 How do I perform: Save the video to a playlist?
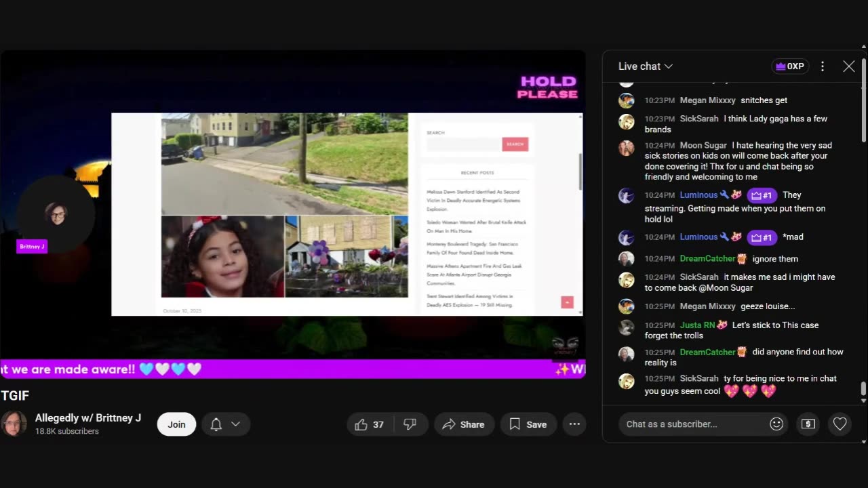pos(528,424)
